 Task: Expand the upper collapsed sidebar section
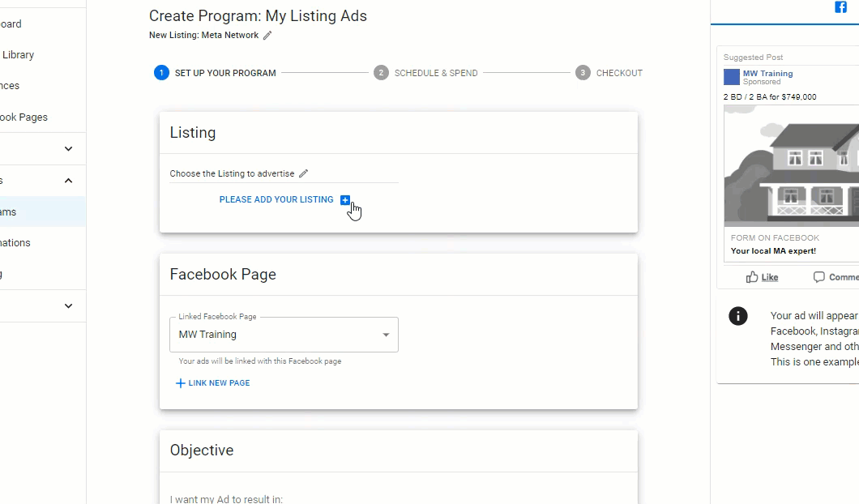pos(68,148)
